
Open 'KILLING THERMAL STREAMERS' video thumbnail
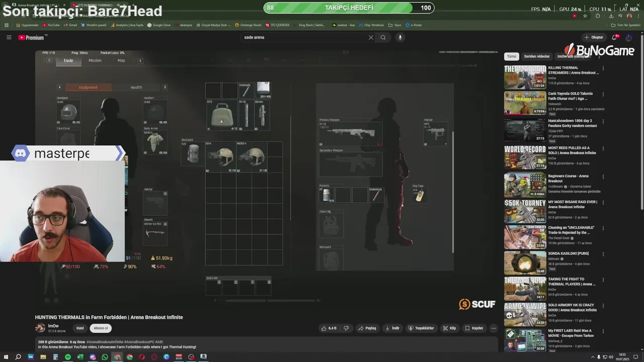pos(525,77)
